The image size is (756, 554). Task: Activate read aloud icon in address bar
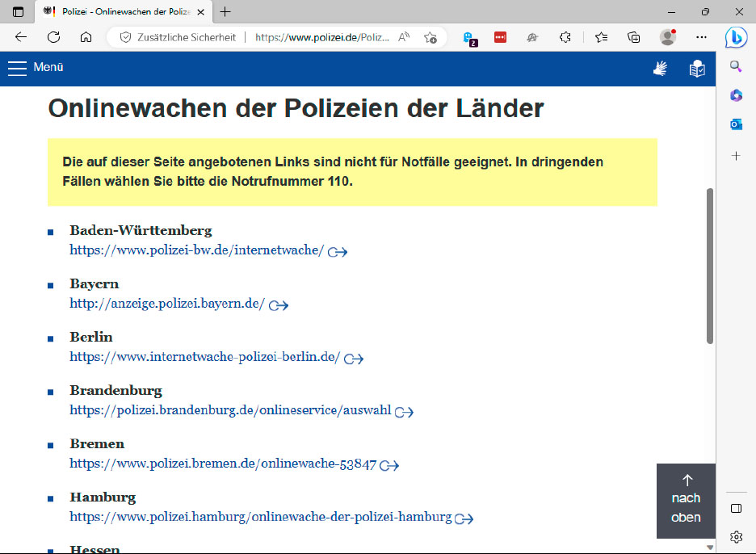click(404, 37)
